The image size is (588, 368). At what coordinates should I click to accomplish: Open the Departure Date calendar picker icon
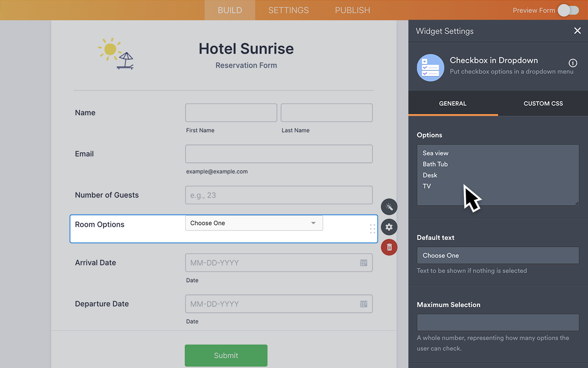(x=363, y=304)
